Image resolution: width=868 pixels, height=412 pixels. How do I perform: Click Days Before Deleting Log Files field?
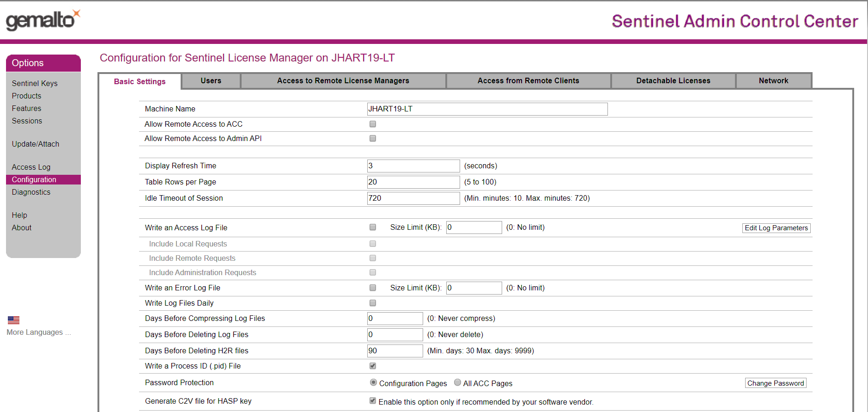coord(395,335)
